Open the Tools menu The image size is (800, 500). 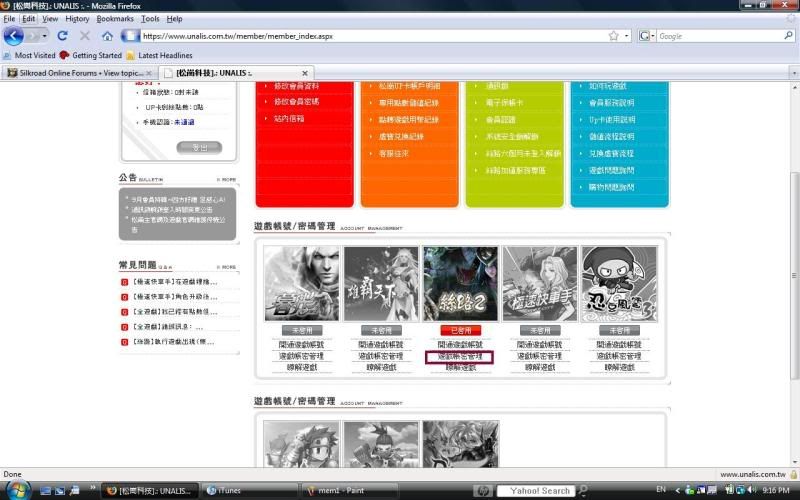click(x=150, y=18)
